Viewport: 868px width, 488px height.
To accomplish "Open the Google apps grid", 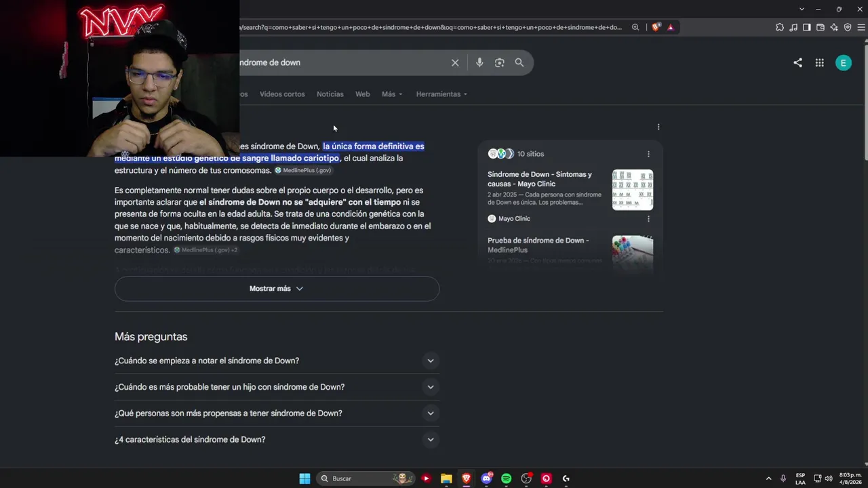I will (819, 62).
